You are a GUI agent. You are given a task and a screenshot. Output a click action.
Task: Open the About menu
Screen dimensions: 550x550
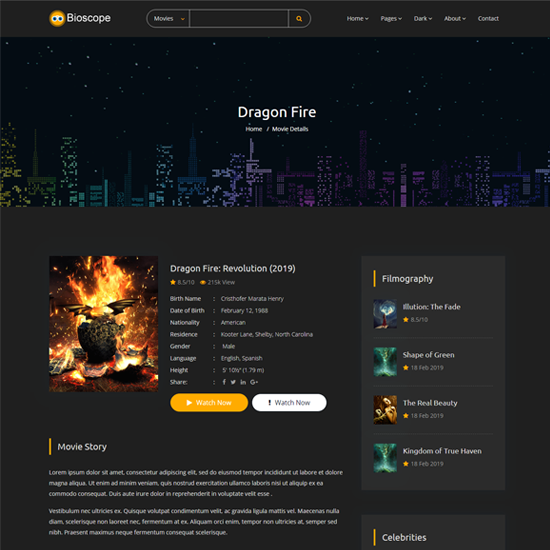point(455,19)
